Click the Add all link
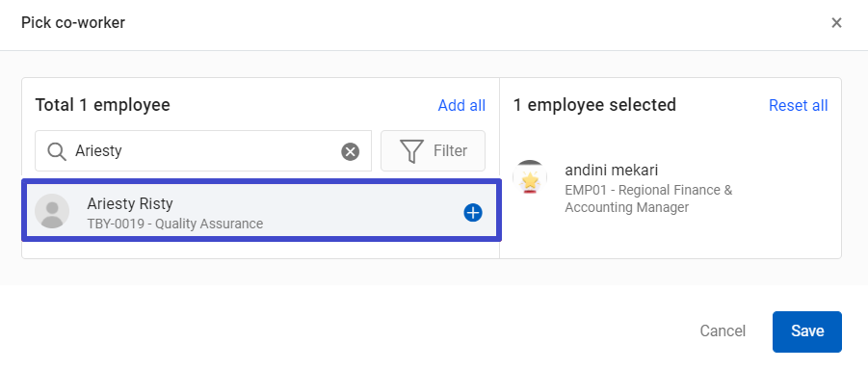The image size is (868, 370). (461, 105)
